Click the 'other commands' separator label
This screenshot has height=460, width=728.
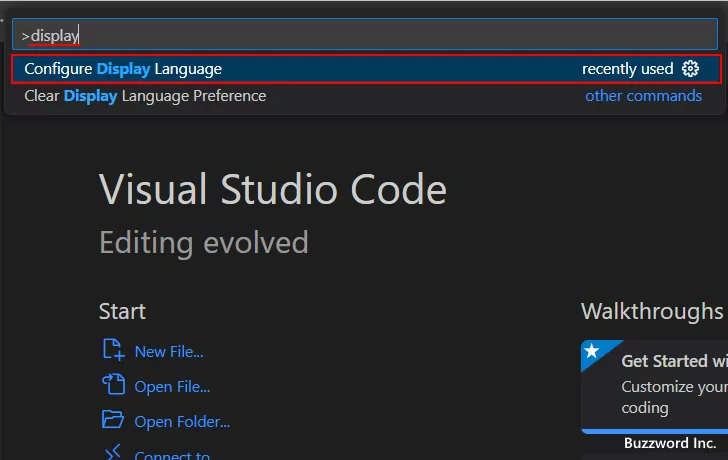tap(643, 96)
